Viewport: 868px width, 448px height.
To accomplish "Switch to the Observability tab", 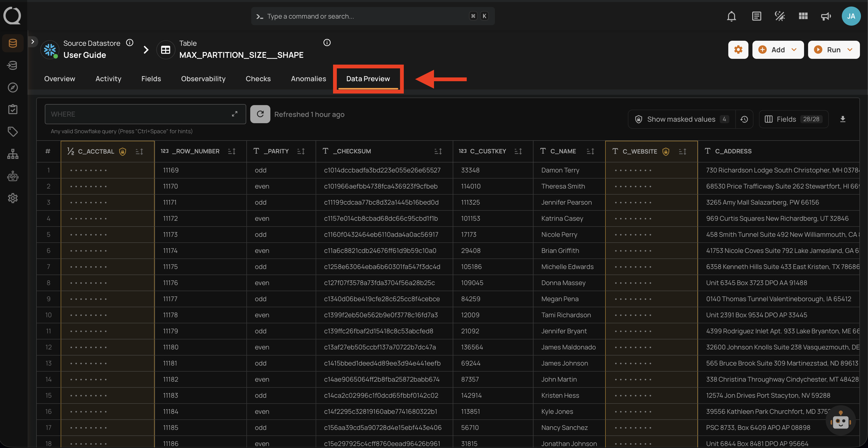I will point(203,78).
